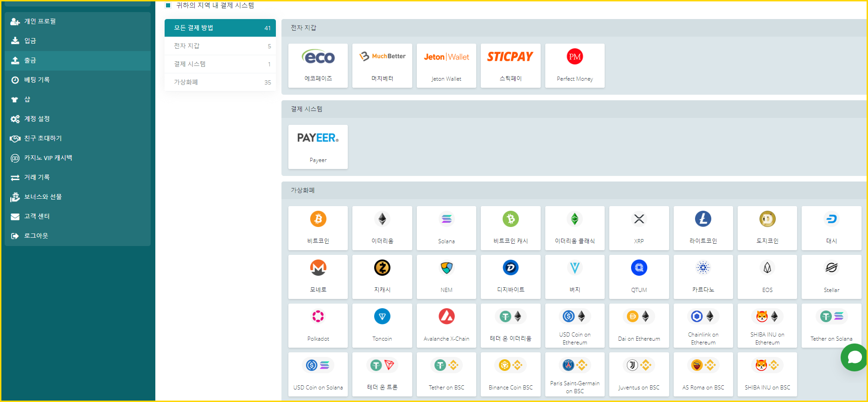Click the 거래 기록 arrows icon
Screen dimensions: 868x402
tap(15, 177)
